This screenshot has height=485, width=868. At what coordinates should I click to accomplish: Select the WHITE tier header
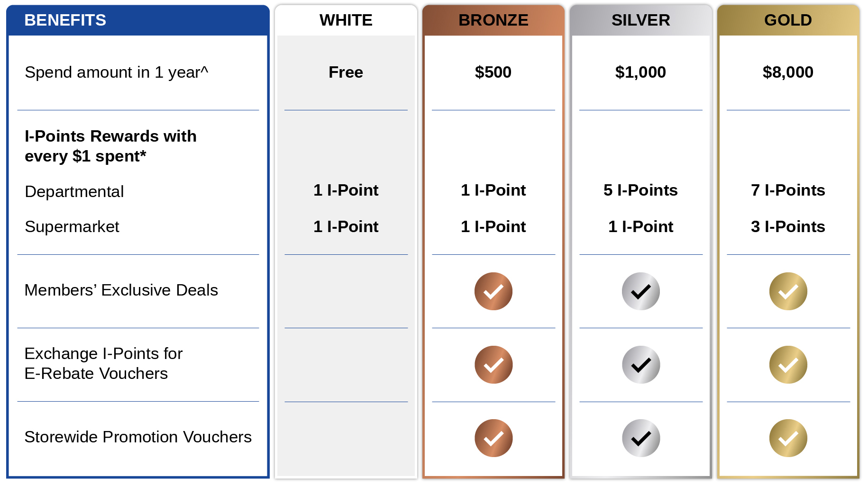coord(346,20)
